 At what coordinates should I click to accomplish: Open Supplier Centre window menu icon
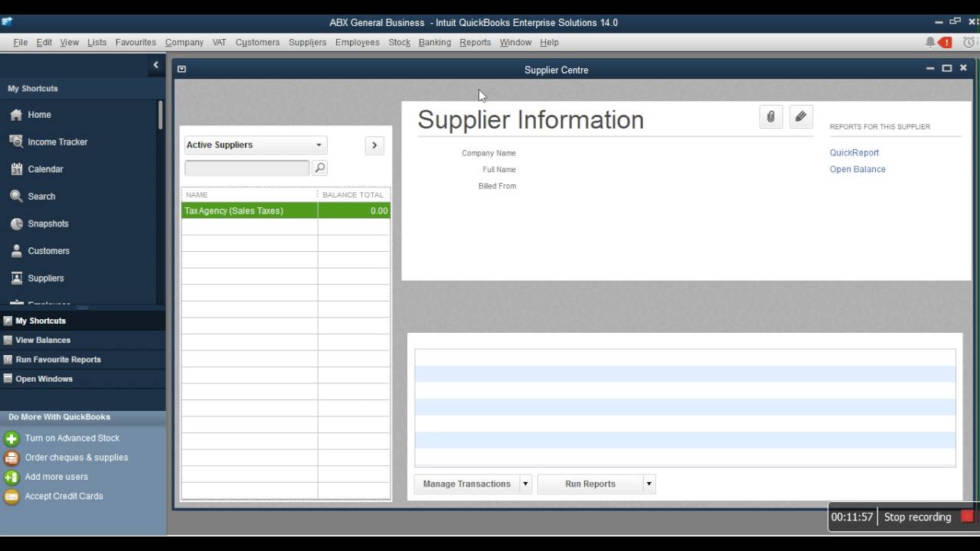click(x=181, y=69)
